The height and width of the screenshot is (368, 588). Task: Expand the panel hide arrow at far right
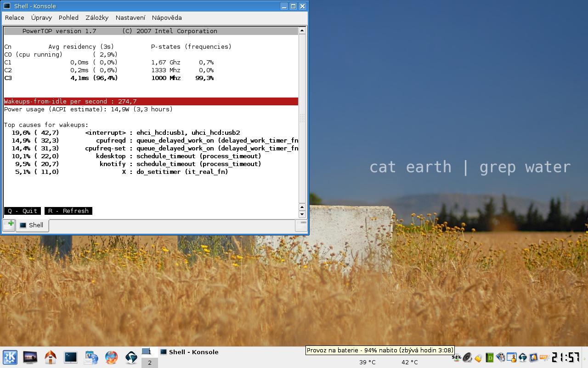coord(584,358)
